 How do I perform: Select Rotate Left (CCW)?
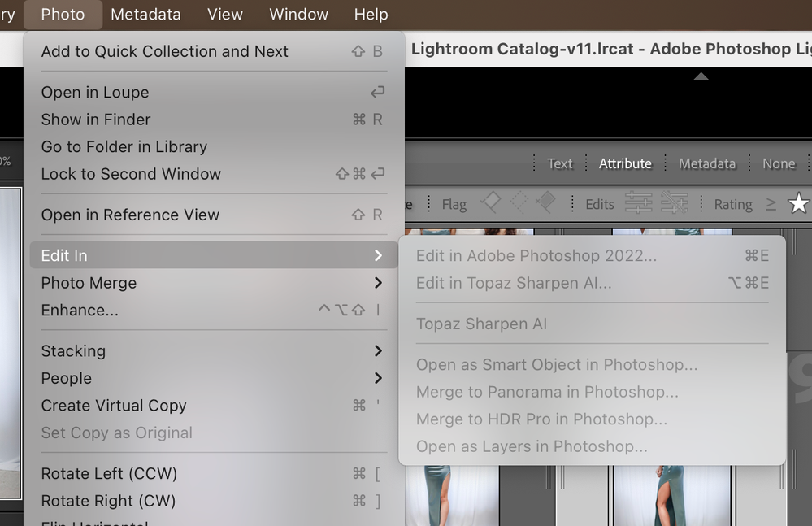pos(109,473)
